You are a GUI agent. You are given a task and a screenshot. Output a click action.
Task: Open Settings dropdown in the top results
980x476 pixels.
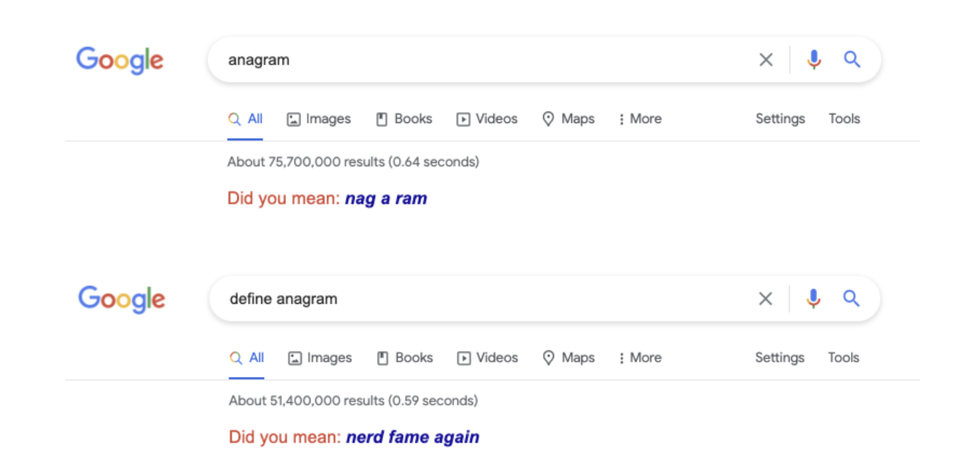[x=780, y=119]
